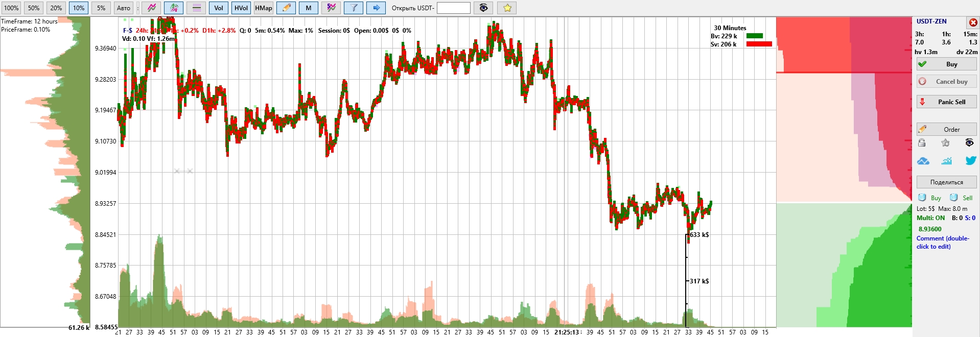Click the Twitter bird icon
980x337 pixels.
click(970, 161)
